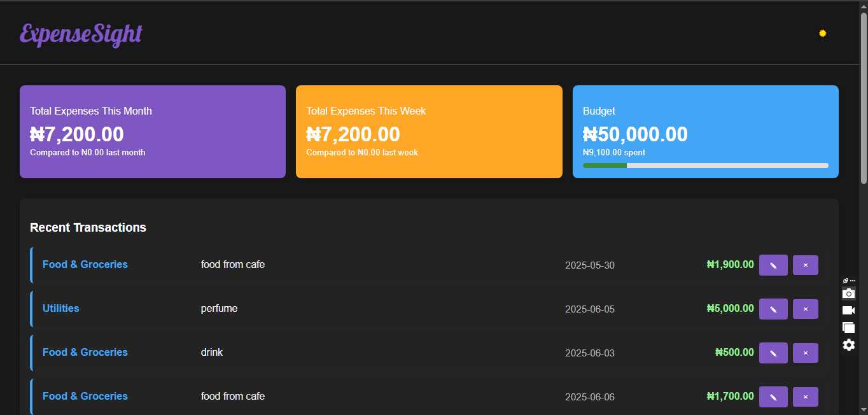Click the ₦500.00 amount

point(734,352)
